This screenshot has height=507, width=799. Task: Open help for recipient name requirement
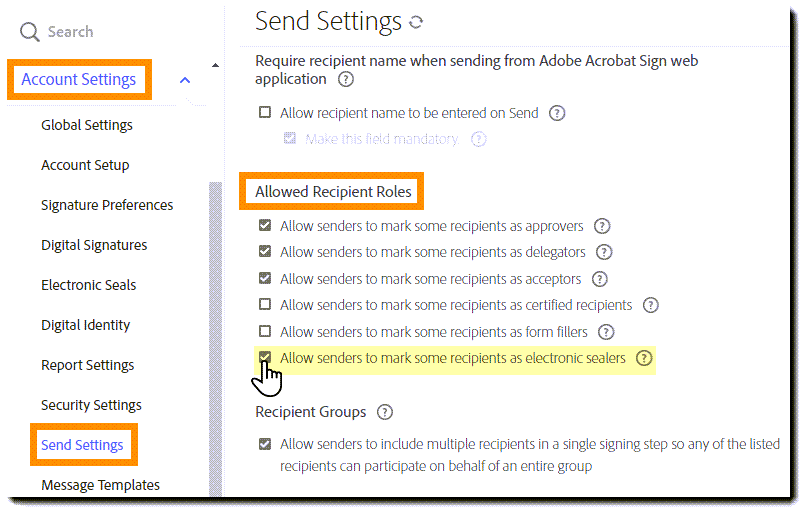click(x=346, y=79)
